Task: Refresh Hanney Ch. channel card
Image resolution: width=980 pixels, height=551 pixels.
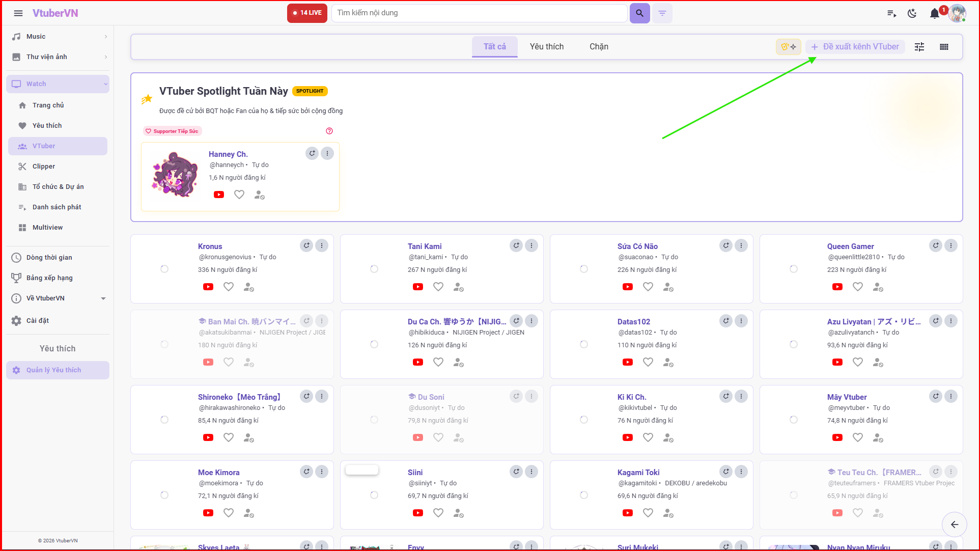Action: tap(312, 153)
